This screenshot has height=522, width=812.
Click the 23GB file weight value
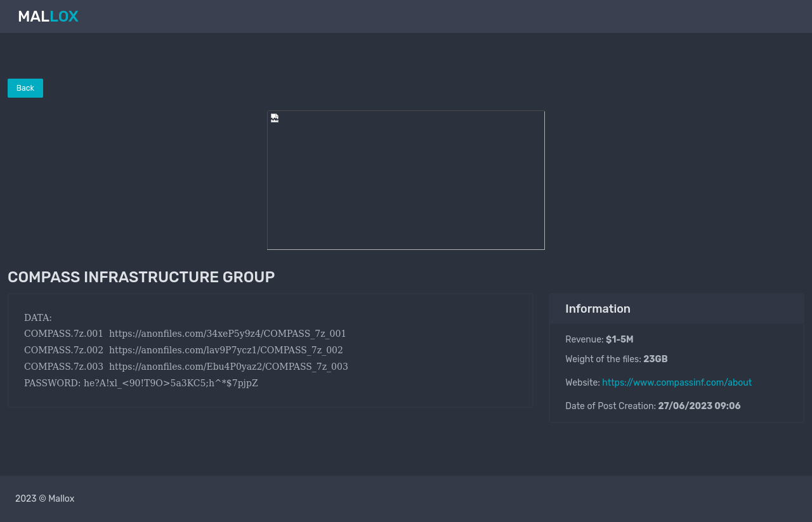click(x=655, y=359)
